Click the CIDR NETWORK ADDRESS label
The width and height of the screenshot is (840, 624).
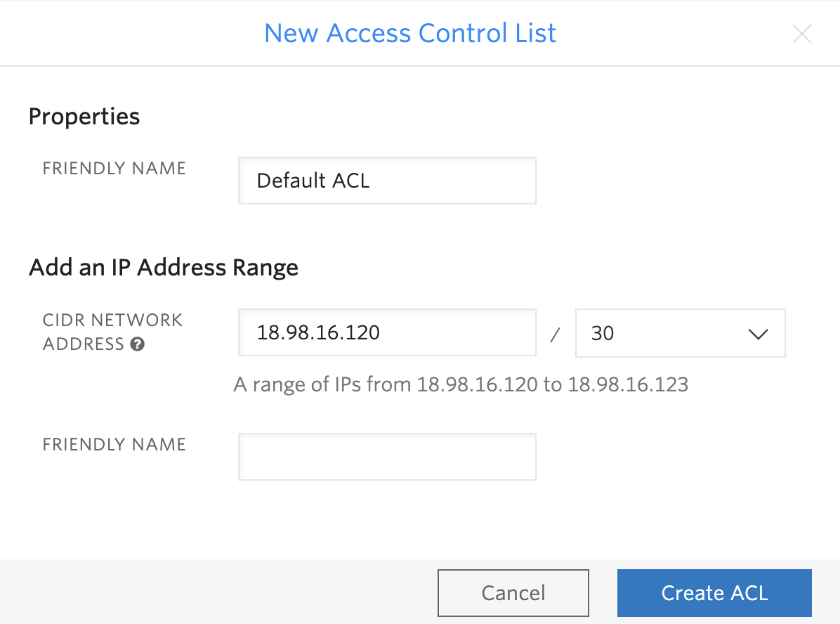coord(112,332)
